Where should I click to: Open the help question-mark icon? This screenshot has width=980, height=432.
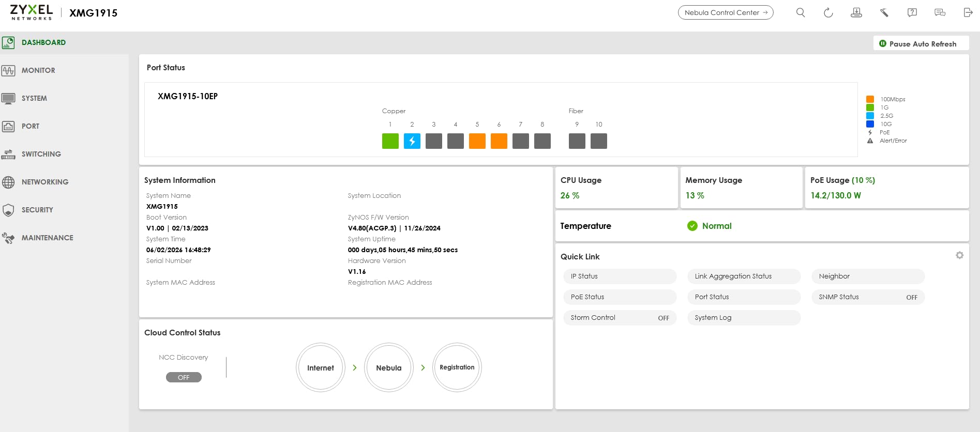(x=912, y=12)
